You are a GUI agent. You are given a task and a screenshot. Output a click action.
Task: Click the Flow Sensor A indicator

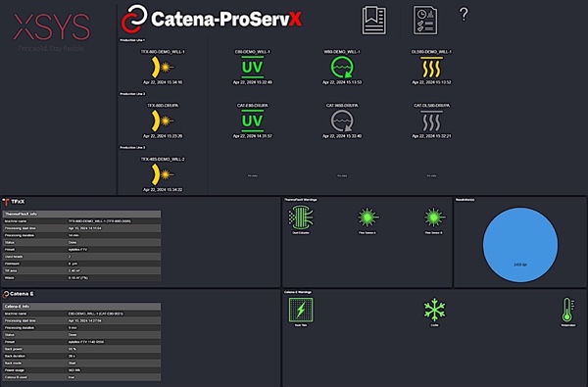(x=367, y=218)
